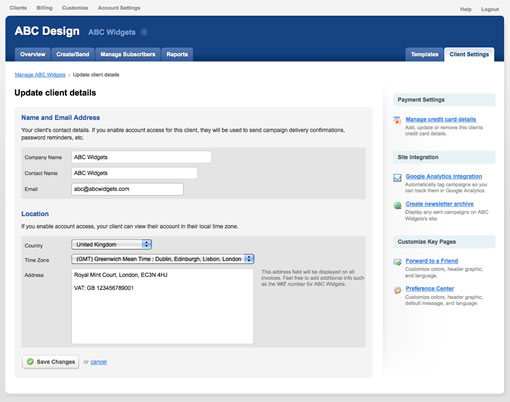Click inside the Address text area

[162, 306]
